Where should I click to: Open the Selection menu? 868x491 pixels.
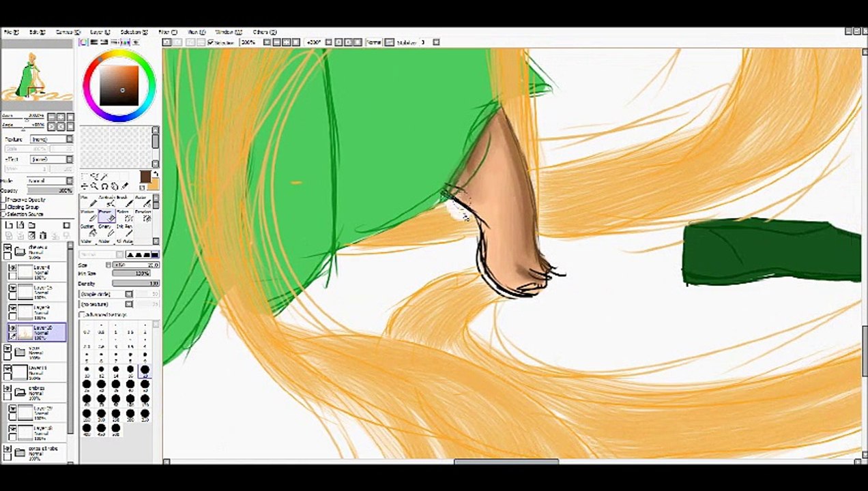click(134, 32)
